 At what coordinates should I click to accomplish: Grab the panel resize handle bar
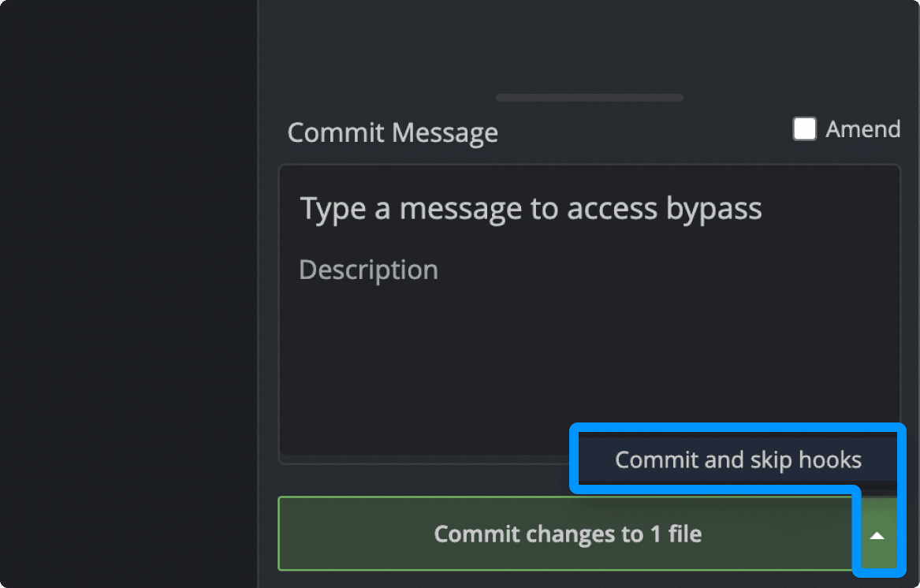pyautogui.click(x=589, y=98)
